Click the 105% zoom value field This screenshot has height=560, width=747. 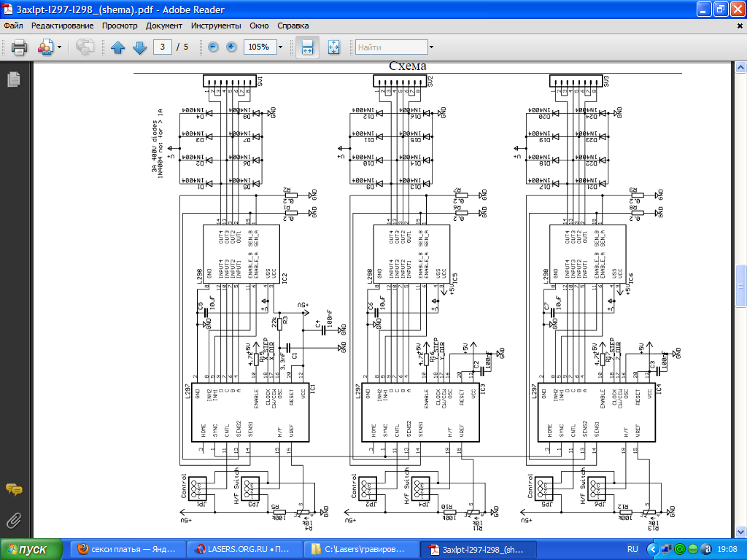point(260,47)
